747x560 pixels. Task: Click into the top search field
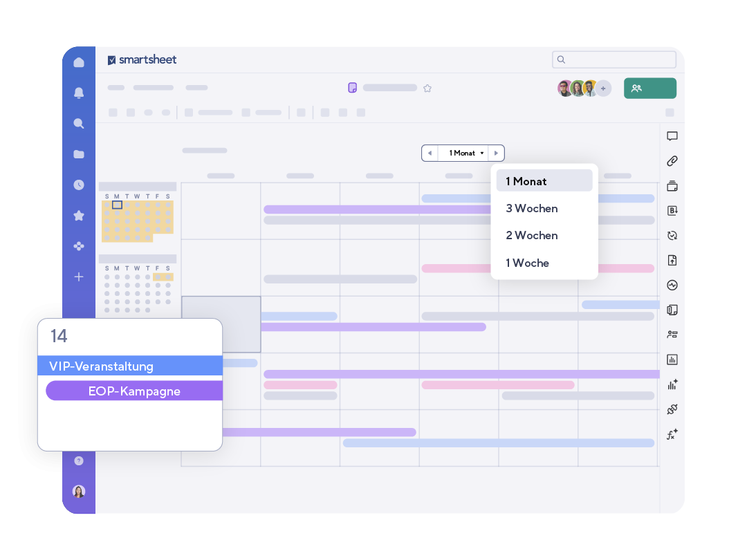coord(614,59)
